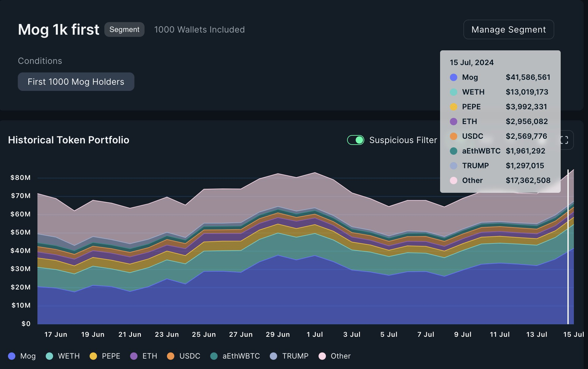
Task: Click the TRUMP legend dot below chart
Action: (273, 356)
